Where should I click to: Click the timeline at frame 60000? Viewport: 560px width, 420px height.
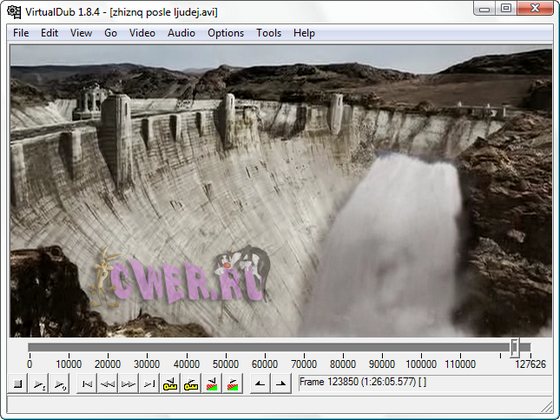pos(265,348)
